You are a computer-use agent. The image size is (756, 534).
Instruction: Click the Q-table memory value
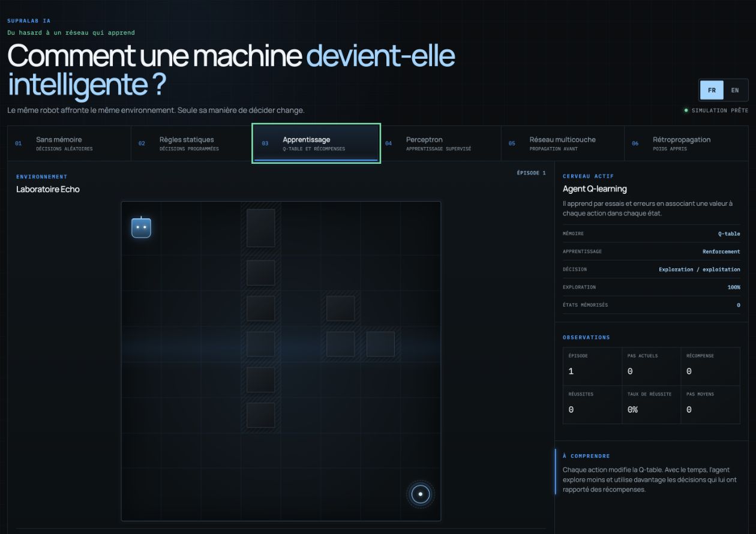coord(729,233)
